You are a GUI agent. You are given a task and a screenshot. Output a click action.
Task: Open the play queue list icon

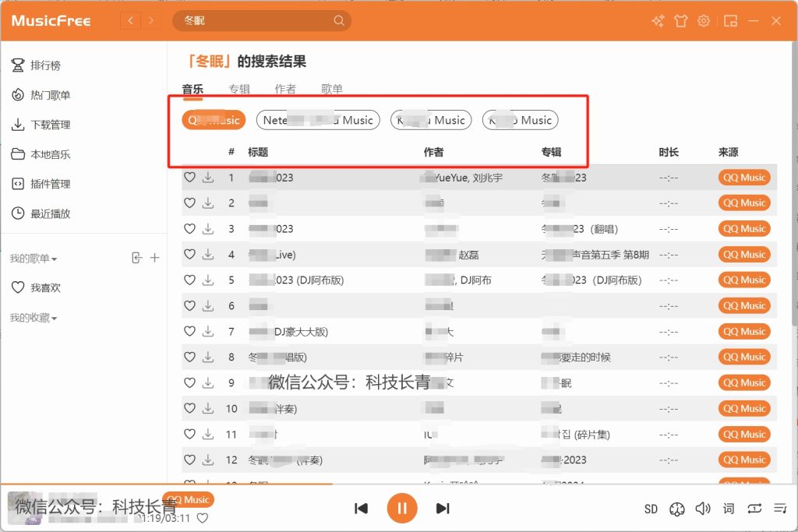(x=779, y=509)
